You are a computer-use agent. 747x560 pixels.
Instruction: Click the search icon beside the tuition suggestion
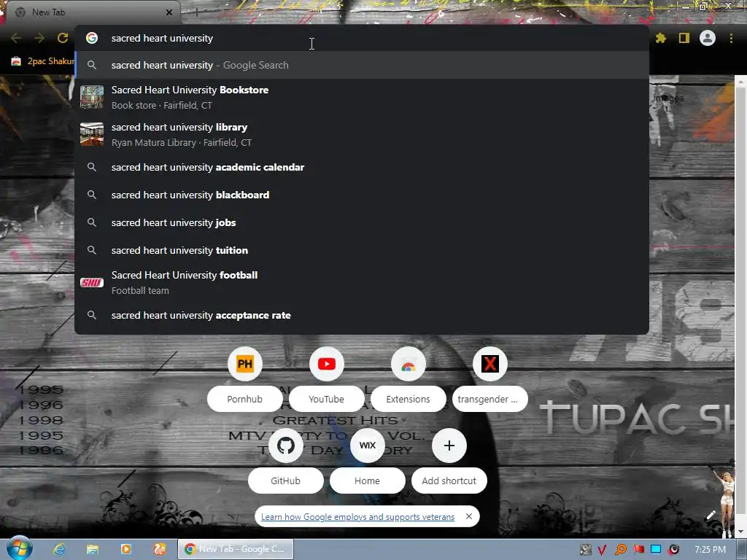click(x=92, y=250)
